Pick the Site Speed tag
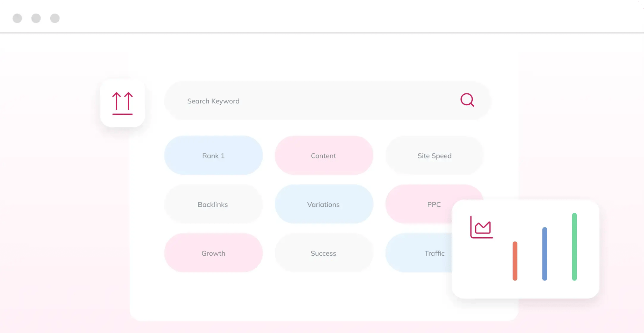The width and height of the screenshot is (644, 333). point(434,156)
